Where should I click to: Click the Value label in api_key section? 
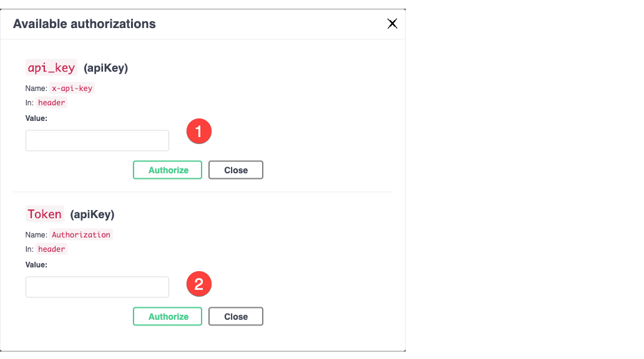(36, 118)
